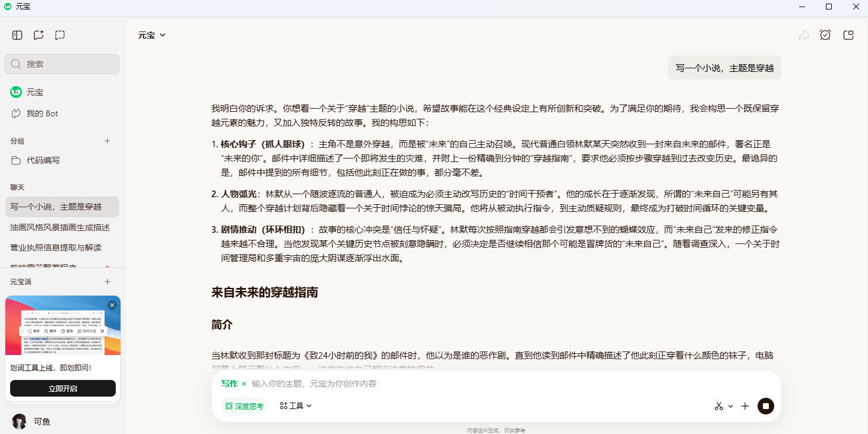868x434 pixels.
Task: Click the username 可鱼
Action: pyautogui.click(x=42, y=422)
